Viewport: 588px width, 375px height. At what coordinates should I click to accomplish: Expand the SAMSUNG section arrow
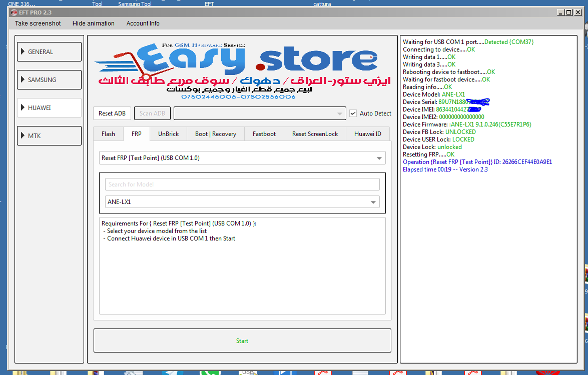point(23,80)
